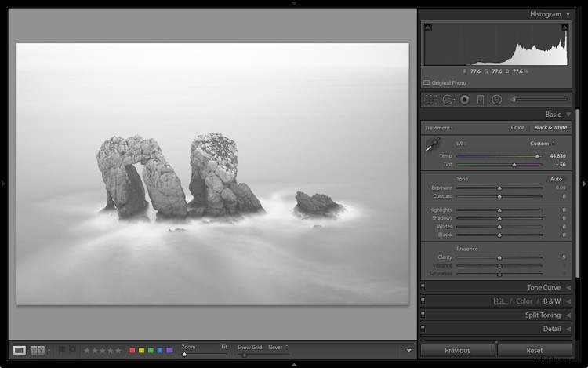Adjust the Clarity slider handle
Screen dimensions: 588x368
pyautogui.click(x=499, y=257)
